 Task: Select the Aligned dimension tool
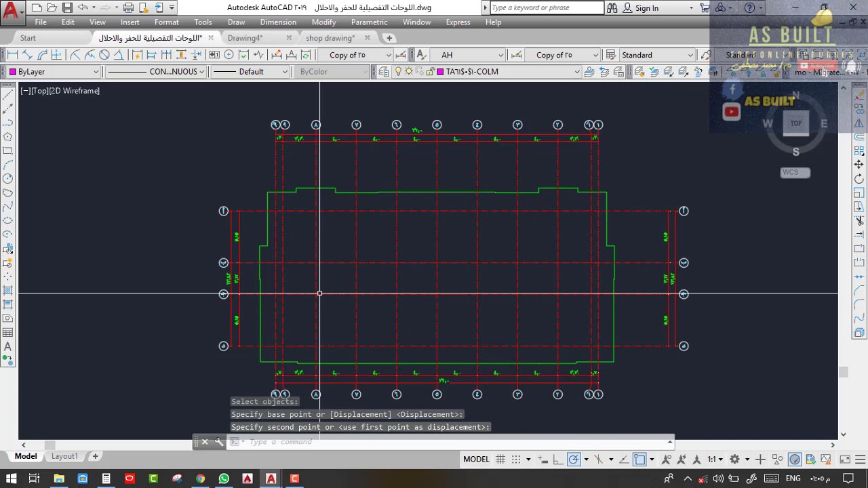[27, 55]
